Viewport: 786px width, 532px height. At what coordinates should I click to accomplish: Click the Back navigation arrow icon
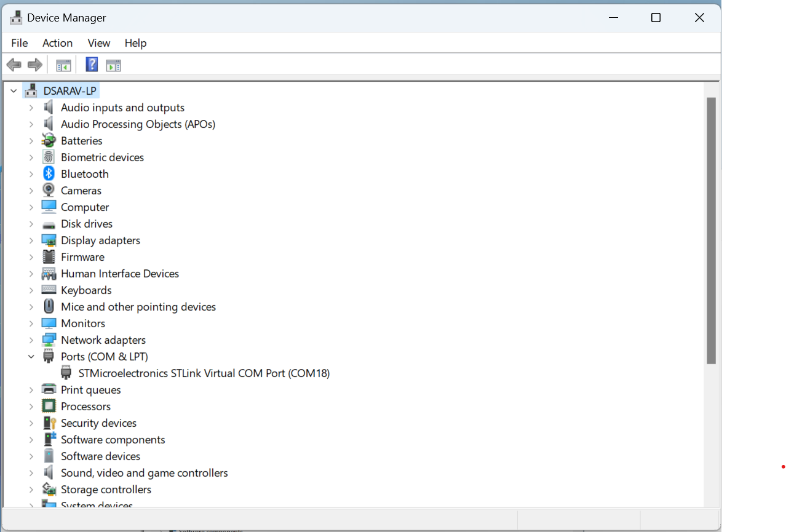point(14,64)
